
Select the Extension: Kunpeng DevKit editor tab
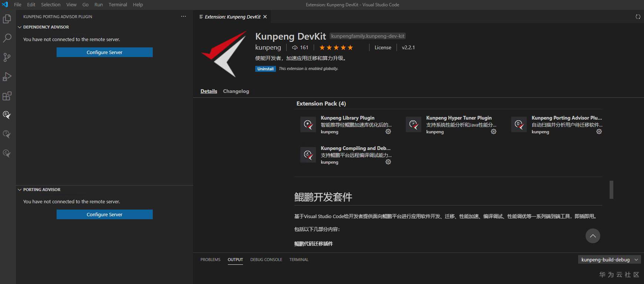coord(233,17)
